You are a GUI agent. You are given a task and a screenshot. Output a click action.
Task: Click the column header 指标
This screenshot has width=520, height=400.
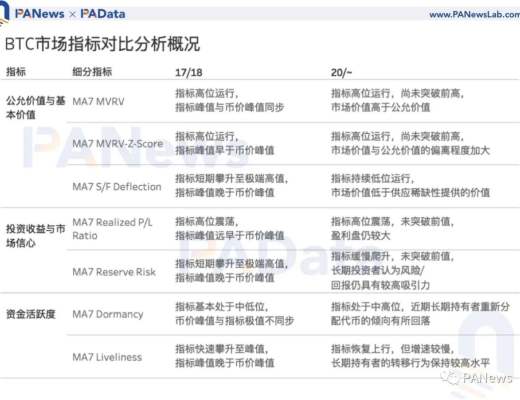point(16,72)
